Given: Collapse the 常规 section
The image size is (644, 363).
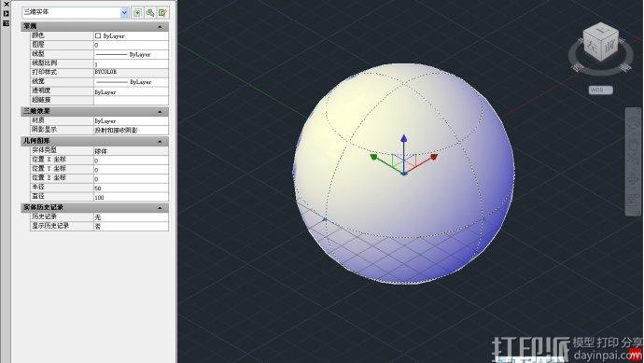Looking at the screenshot, I should [x=160, y=27].
